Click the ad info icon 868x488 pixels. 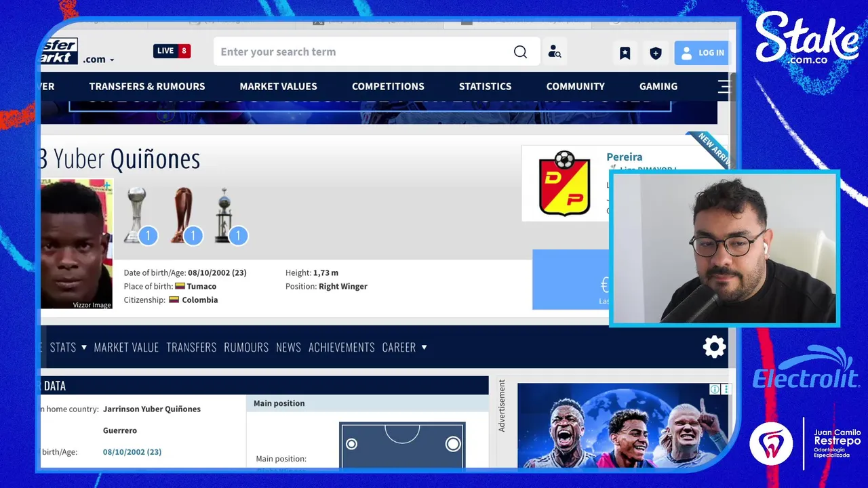click(x=715, y=389)
